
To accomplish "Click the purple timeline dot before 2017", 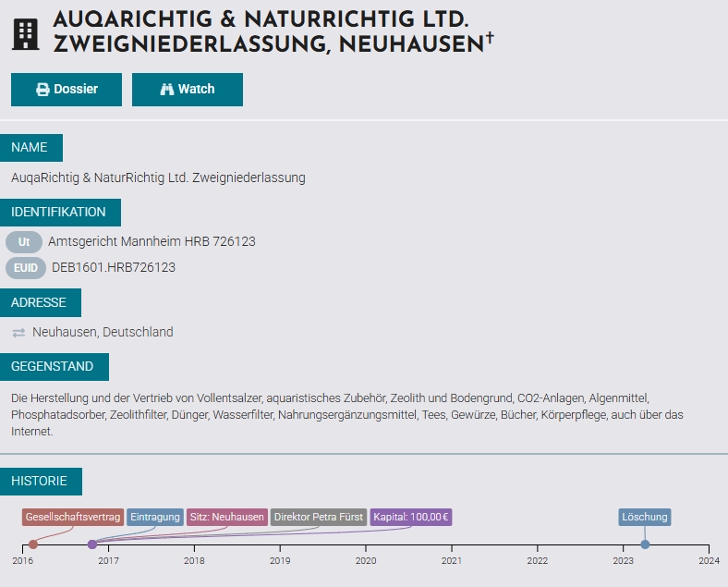I will click(x=92, y=544).
